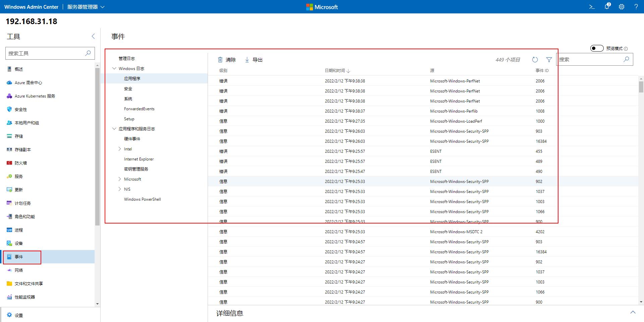Open the 设备 devices tool
Screen dimensions: 644x322
coord(47,243)
